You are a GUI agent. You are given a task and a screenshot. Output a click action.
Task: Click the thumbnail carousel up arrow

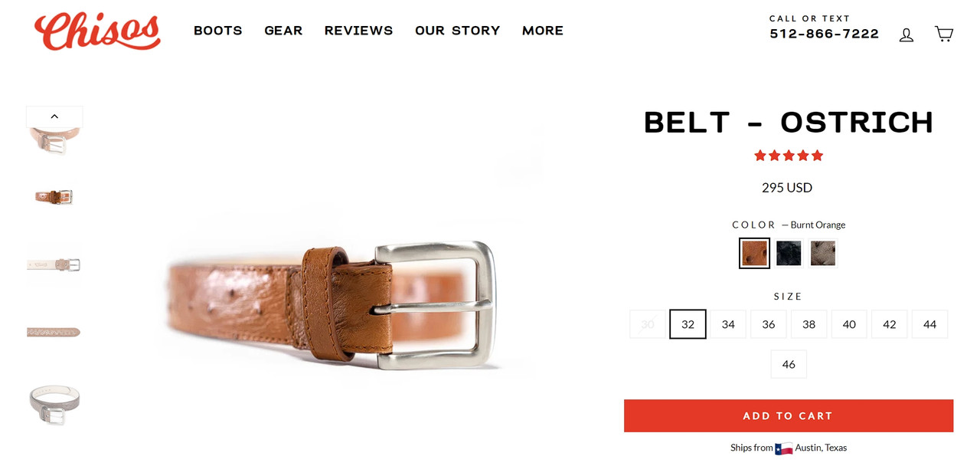click(54, 116)
